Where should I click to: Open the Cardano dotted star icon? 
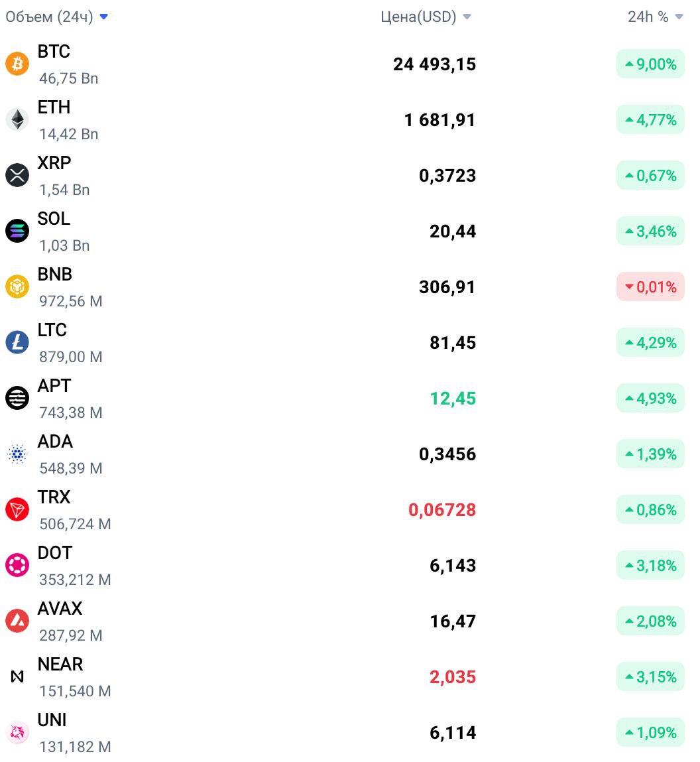17,454
